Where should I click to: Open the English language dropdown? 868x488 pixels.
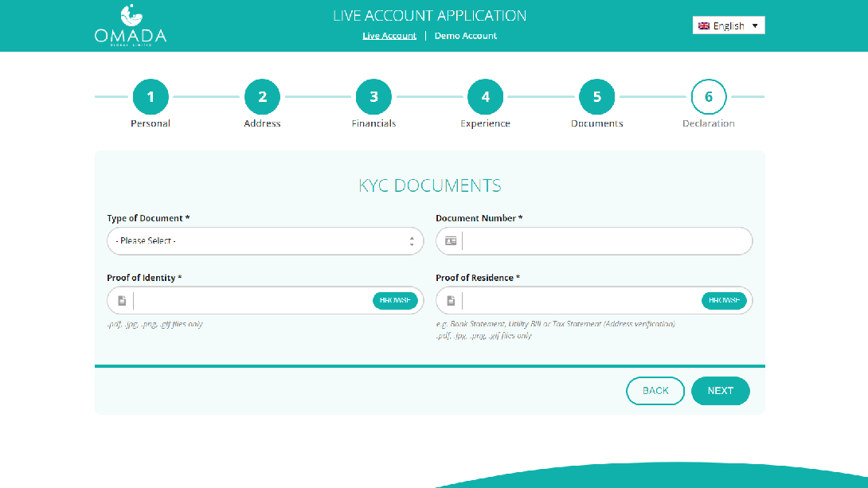729,25
